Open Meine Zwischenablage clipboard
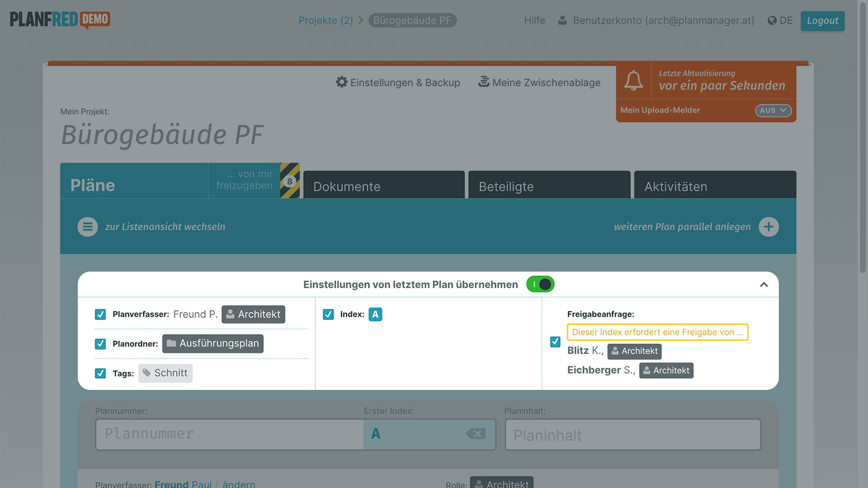Screen dimensions: 868x488 (539, 82)
